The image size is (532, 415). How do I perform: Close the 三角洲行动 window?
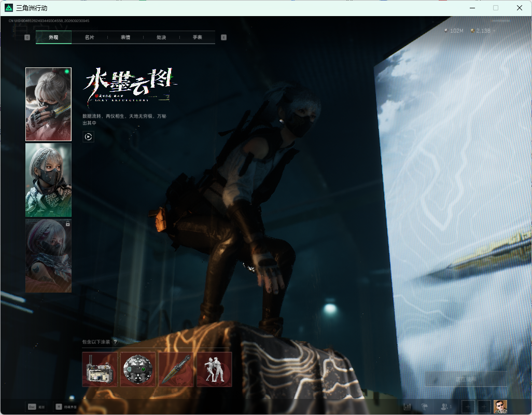tap(520, 8)
